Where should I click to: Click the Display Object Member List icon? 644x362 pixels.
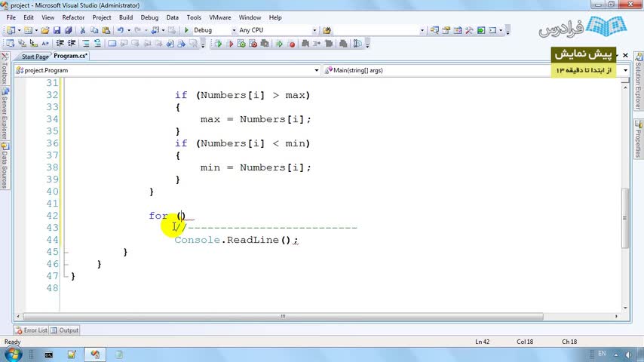pos(10,44)
